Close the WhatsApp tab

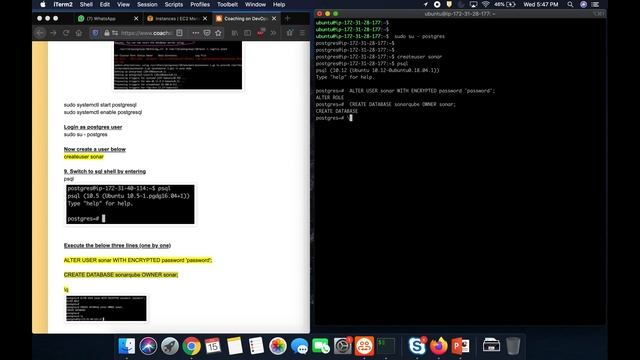[136, 18]
